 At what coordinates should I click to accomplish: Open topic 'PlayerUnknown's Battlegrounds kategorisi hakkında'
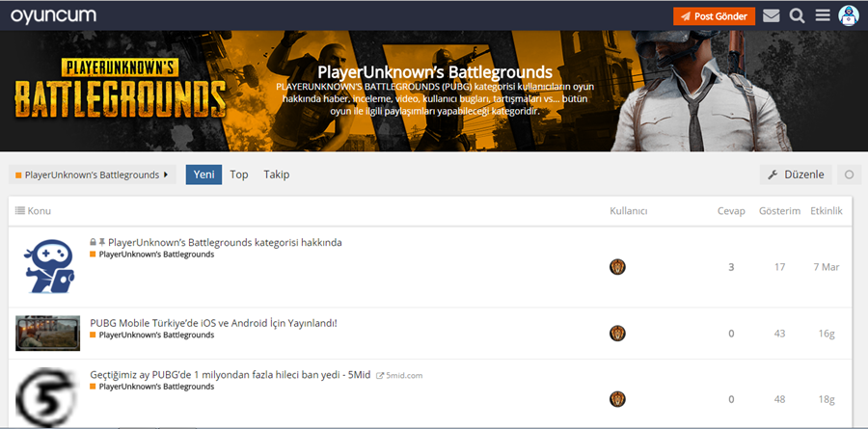pyautogui.click(x=225, y=242)
